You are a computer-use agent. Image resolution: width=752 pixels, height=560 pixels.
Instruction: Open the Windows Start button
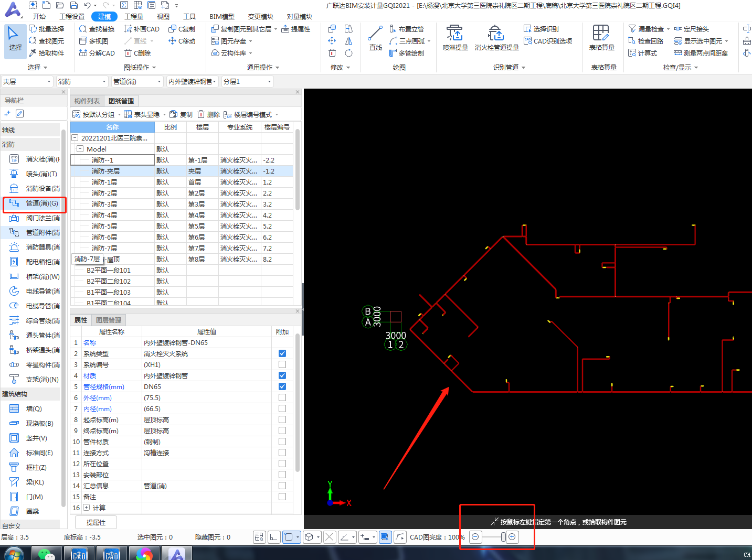14,553
